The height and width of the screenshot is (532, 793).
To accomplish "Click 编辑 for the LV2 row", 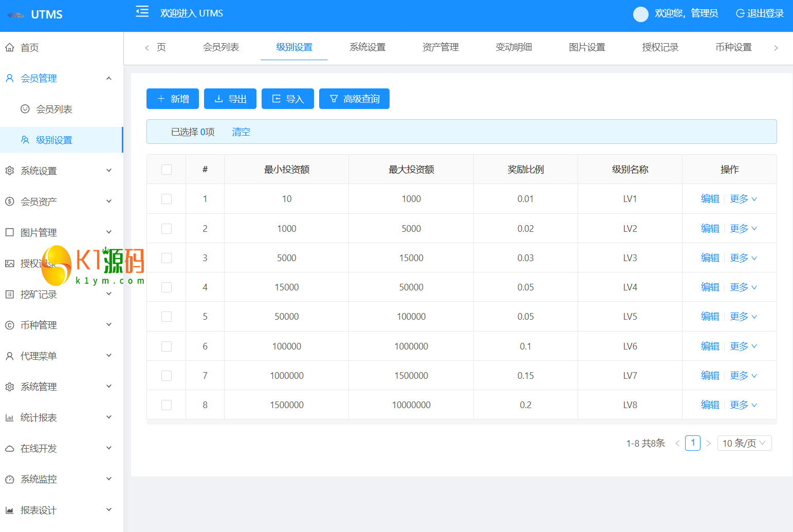I will pyautogui.click(x=710, y=229).
